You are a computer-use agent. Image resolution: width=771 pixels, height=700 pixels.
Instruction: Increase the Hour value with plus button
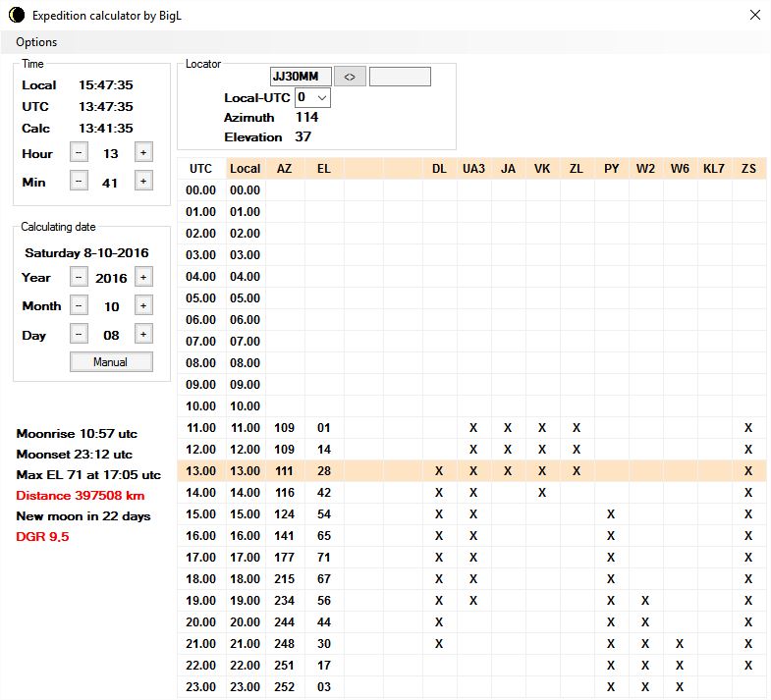point(143,153)
